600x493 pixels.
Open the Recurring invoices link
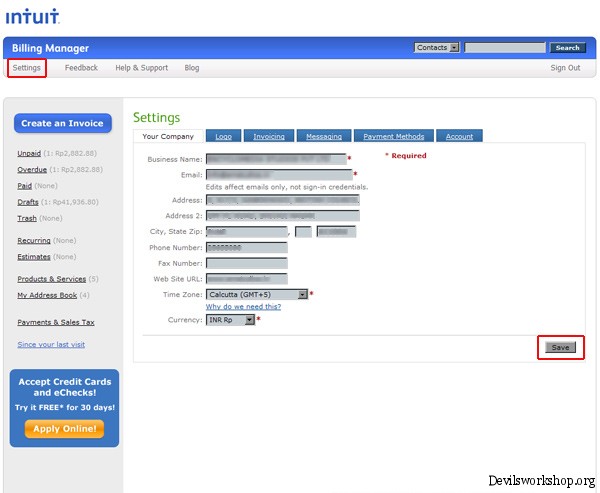[x=34, y=240]
